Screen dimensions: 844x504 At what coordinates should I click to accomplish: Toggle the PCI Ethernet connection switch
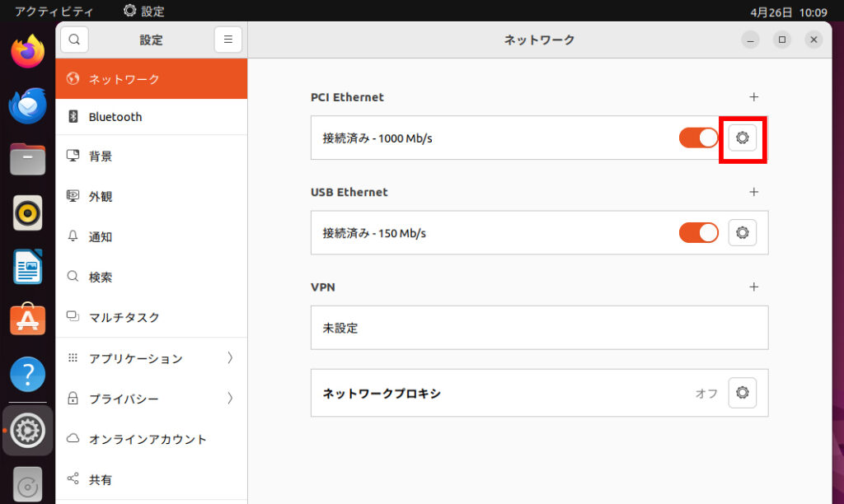(699, 138)
